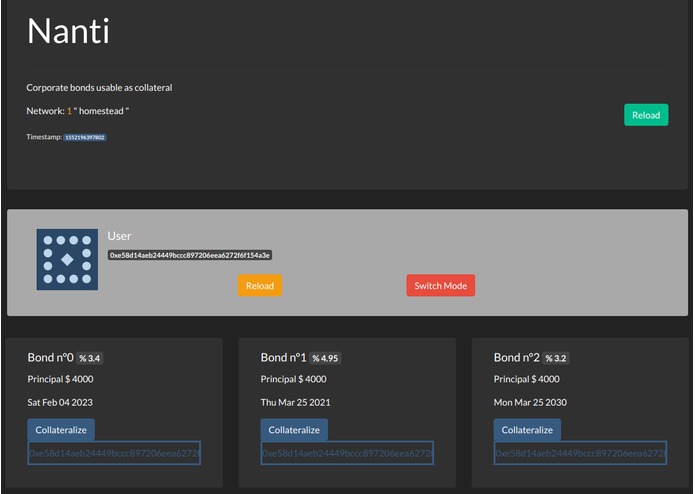The height and width of the screenshot is (494, 695).
Task: Click the Bond n°0 heading
Action: click(x=51, y=358)
